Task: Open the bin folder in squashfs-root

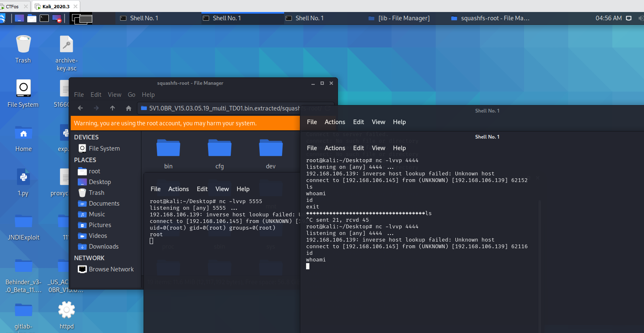Action: pyautogui.click(x=168, y=154)
